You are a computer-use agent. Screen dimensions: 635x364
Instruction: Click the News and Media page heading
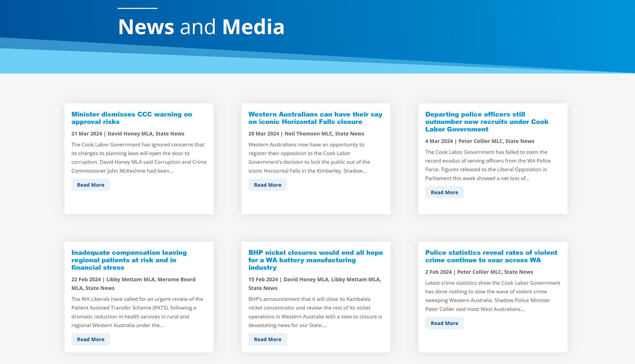(201, 27)
